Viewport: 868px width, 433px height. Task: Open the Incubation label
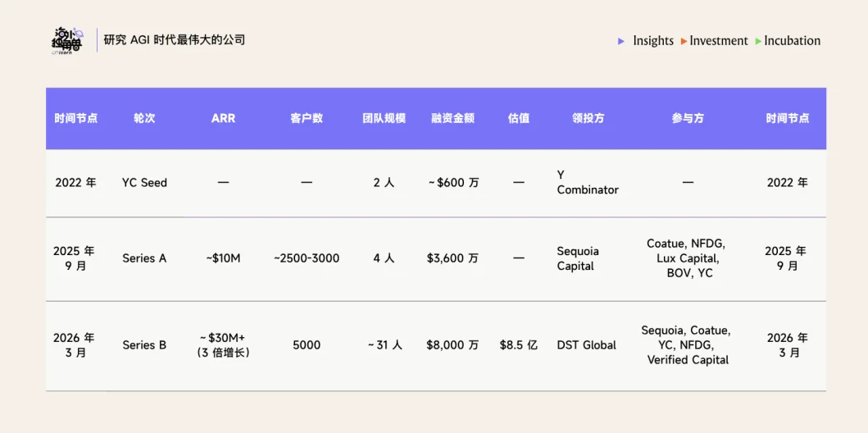pyautogui.click(x=792, y=41)
